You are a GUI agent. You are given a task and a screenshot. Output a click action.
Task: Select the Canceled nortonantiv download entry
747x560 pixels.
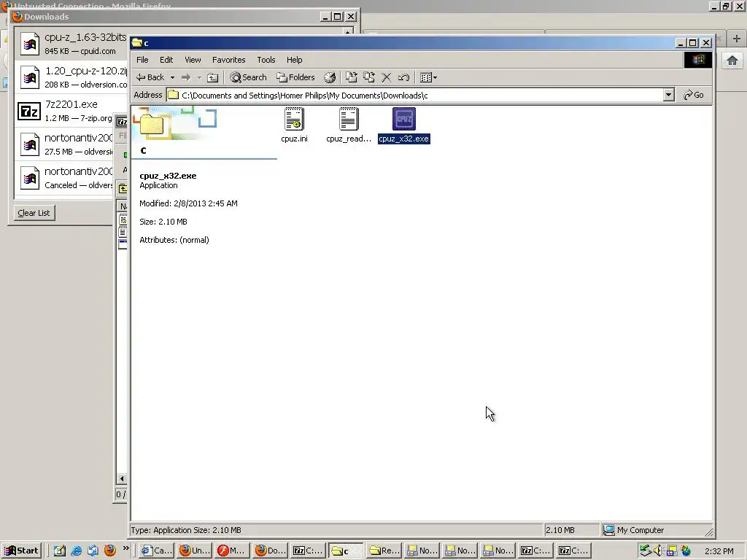pyautogui.click(x=64, y=178)
